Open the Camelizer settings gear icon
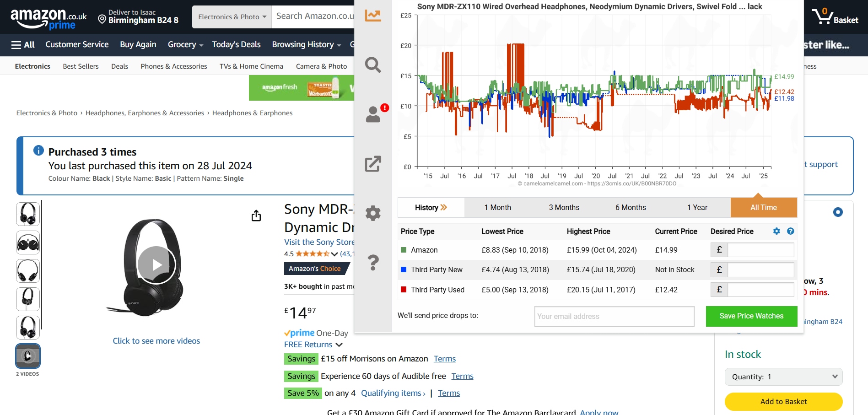Screen dimensions: 868x415 tap(373, 213)
